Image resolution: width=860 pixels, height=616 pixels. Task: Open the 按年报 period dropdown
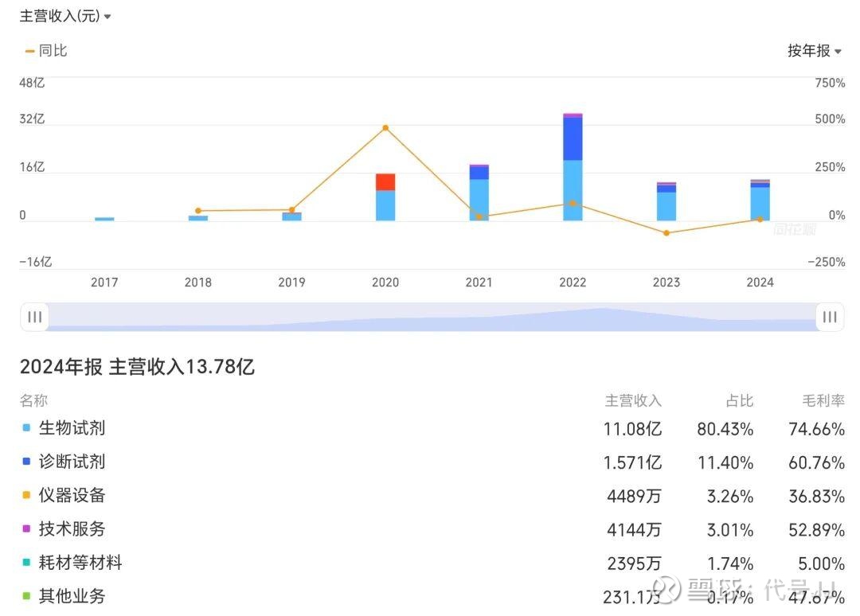pyautogui.click(x=815, y=50)
